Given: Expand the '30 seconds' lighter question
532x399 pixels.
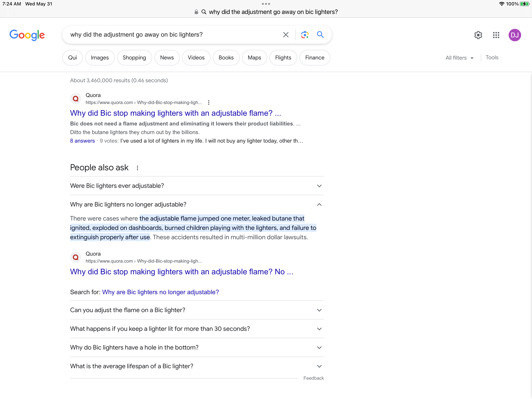Looking at the screenshot, I should (197, 329).
